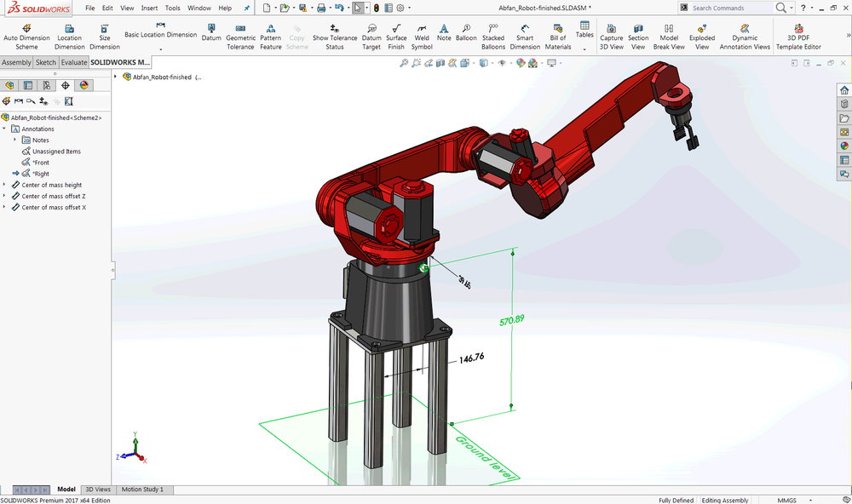
Task: Open the 3D PDF Template Editor
Action: pyautogui.click(x=798, y=37)
